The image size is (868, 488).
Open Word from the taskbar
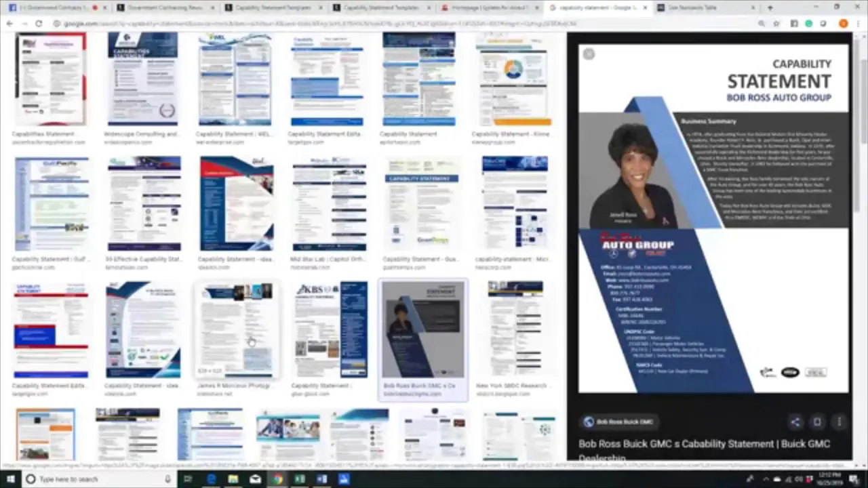click(x=321, y=479)
